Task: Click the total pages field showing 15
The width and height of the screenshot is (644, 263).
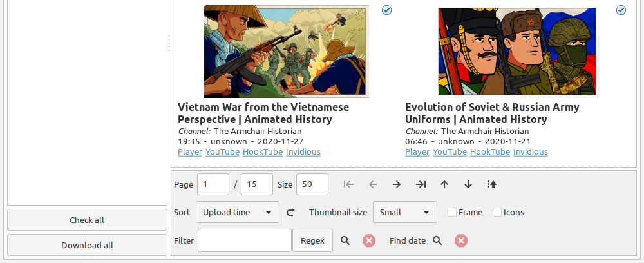Action: [x=257, y=184]
